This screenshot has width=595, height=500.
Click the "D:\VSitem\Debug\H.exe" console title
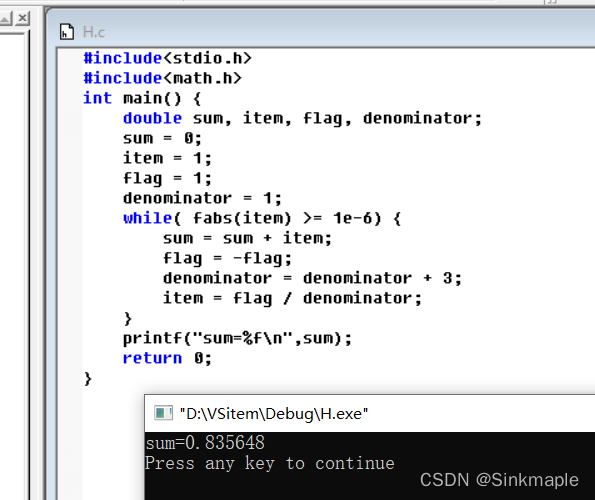coord(274,414)
